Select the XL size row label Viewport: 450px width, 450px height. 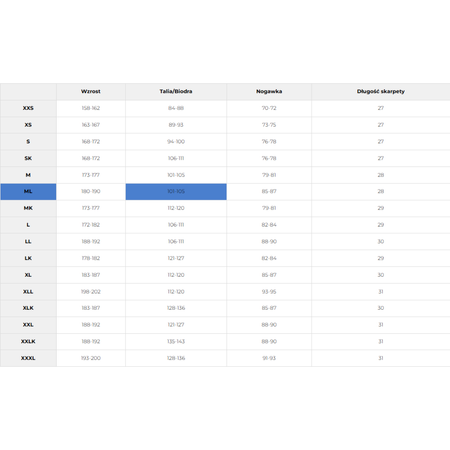[28, 275]
